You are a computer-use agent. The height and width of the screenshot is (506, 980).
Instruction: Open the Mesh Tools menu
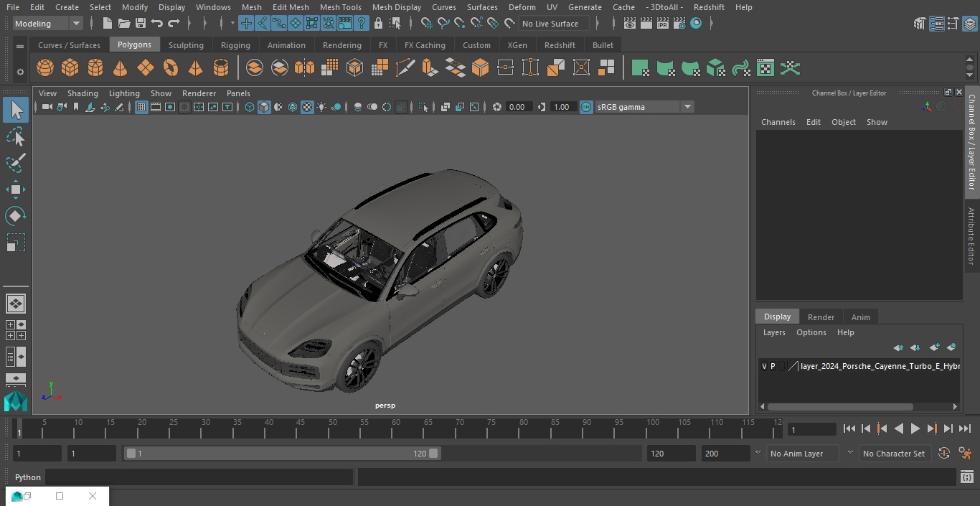coord(340,7)
